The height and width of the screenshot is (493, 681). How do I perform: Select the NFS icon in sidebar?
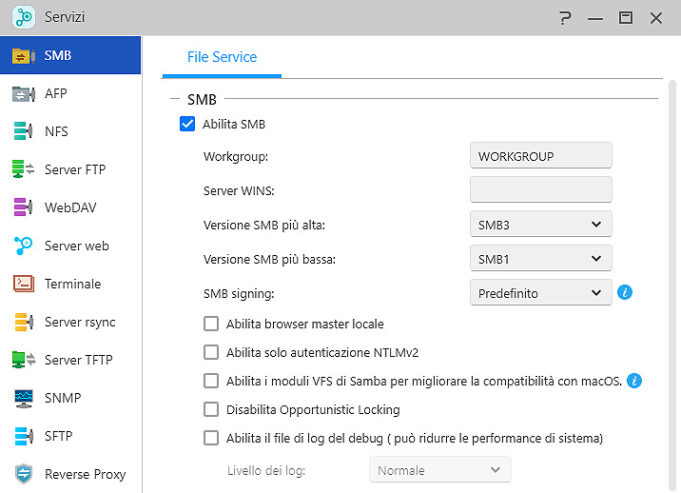[x=24, y=132]
